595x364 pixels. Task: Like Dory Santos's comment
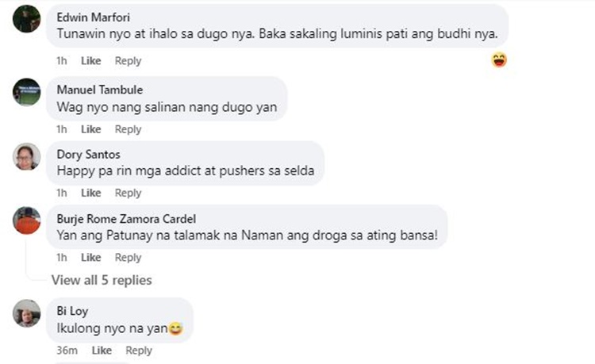point(90,193)
